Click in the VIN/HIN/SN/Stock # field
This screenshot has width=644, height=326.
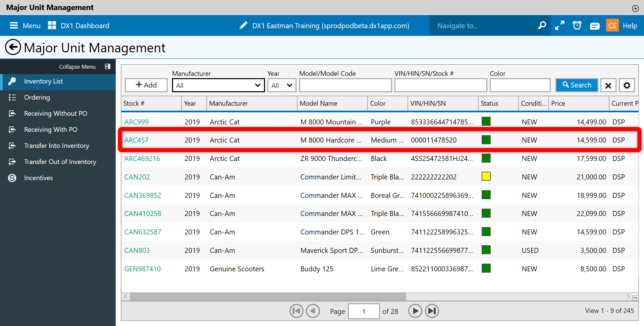(x=441, y=85)
